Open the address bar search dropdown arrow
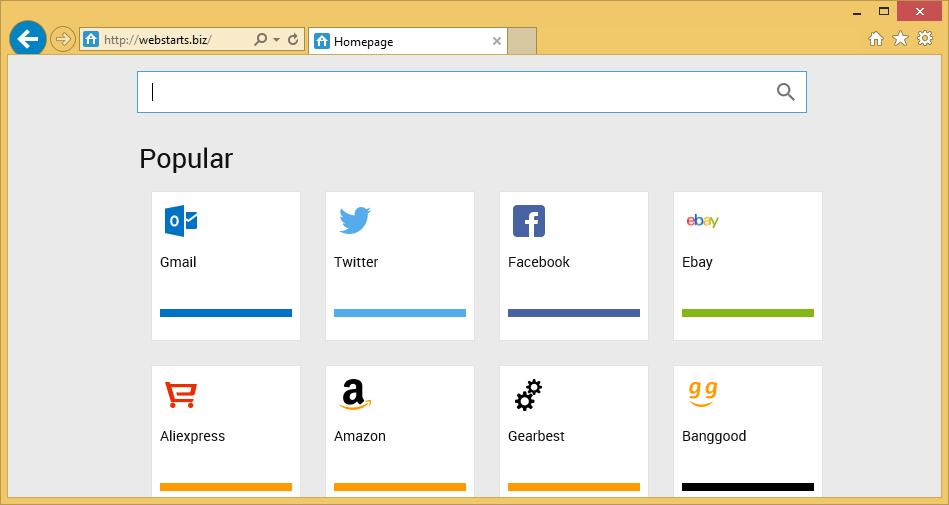The image size is (949, 505). coord(276,40)
